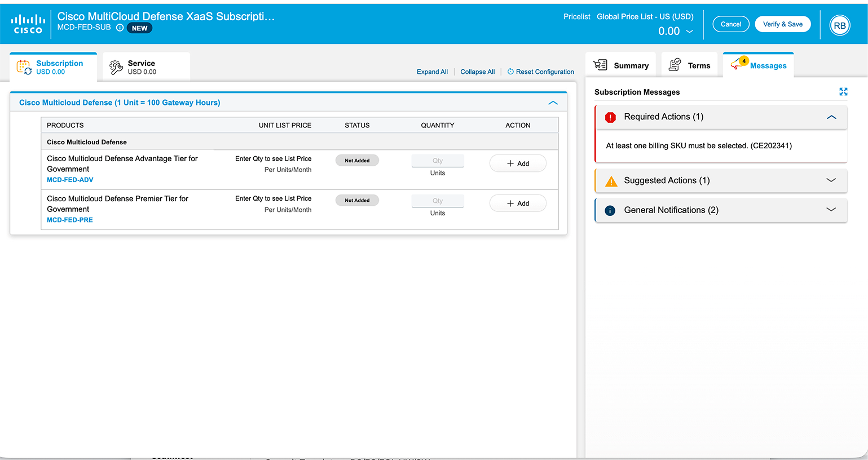
Task: Expand the price total dropdown chevron
Action: pos(689,32)
